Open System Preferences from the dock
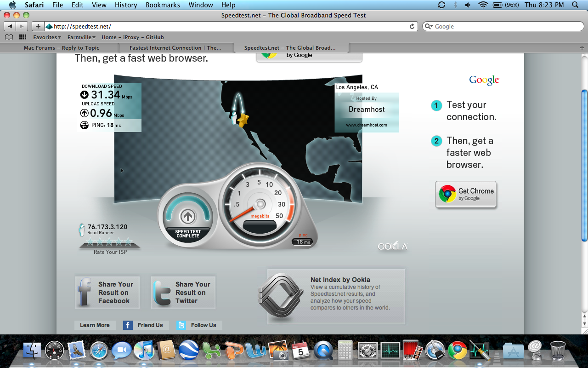This screenshot has height=368, width=588. click(367, 351)
